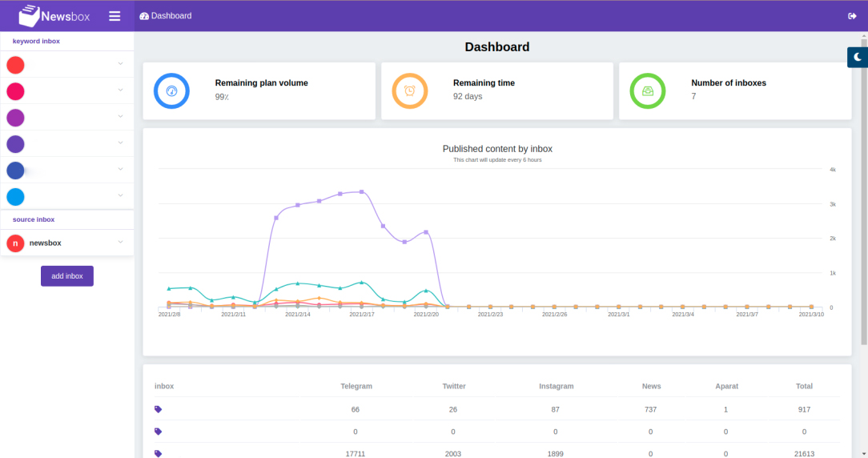The image size is (868, 458).
Task: Toggle dark mode moon button
Action: click(858, 57)
